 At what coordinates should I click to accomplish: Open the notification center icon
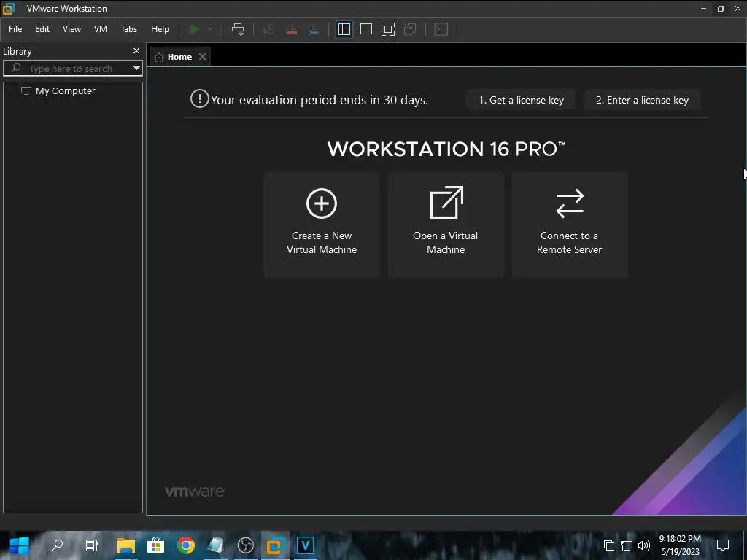click(x=723, y=545)
